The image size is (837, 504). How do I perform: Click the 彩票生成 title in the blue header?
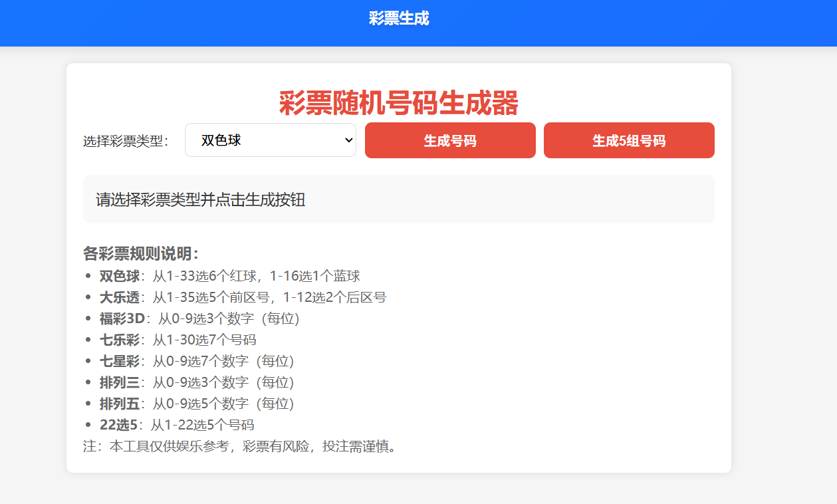pos(399,19)
